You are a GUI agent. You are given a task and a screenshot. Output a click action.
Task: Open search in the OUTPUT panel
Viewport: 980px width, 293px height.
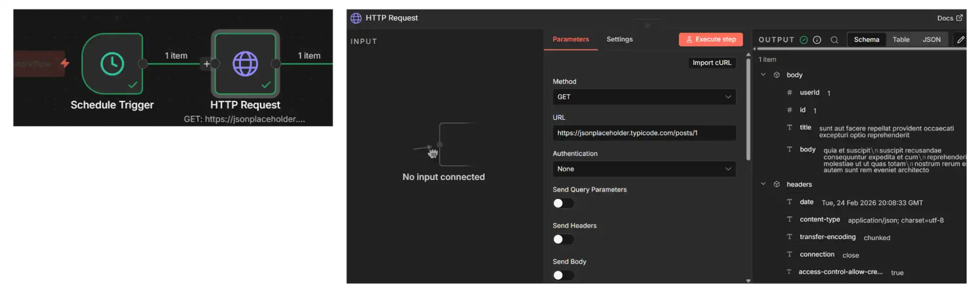pyautogui.click(x=835, y=40)
